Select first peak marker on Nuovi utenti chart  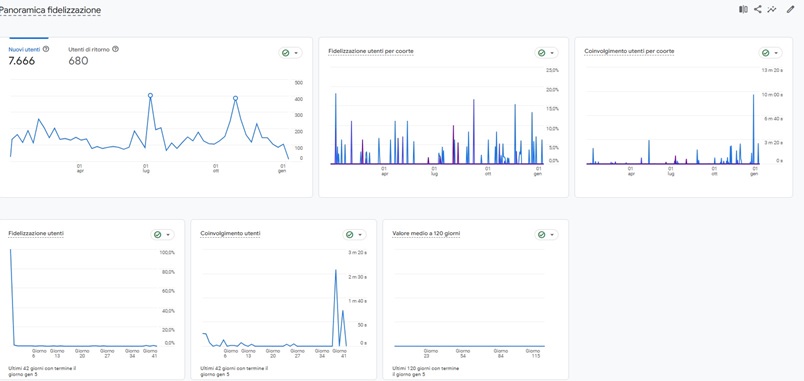tap(150, 95)
